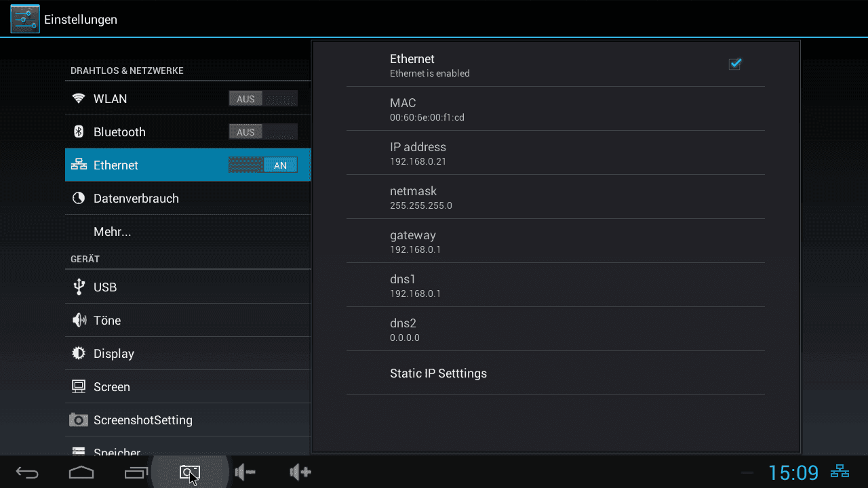Tap the Home navigation button
Image resolution: width=868 pixels, height=488 pixels.
click(81, 472)
